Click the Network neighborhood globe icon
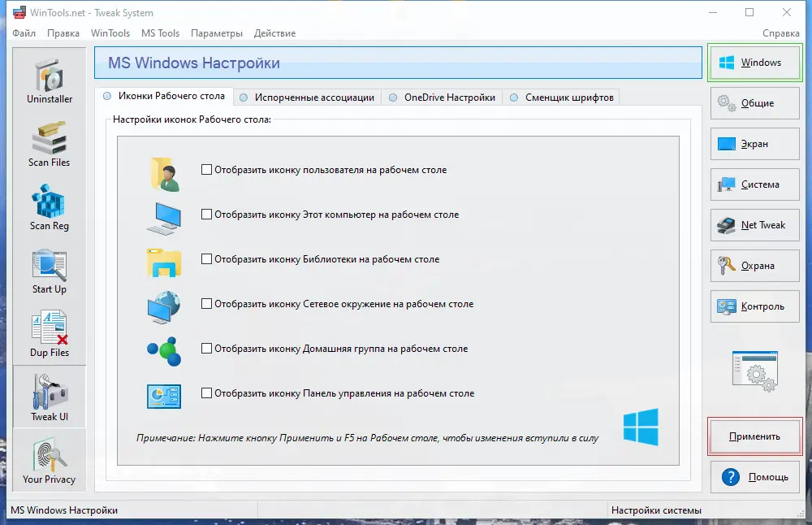 [164, 307]
